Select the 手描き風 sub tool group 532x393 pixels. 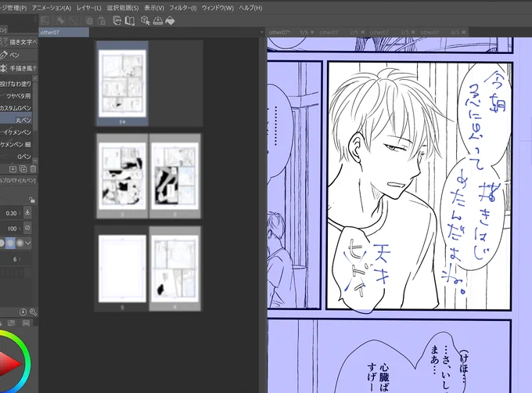coord(19,68)
